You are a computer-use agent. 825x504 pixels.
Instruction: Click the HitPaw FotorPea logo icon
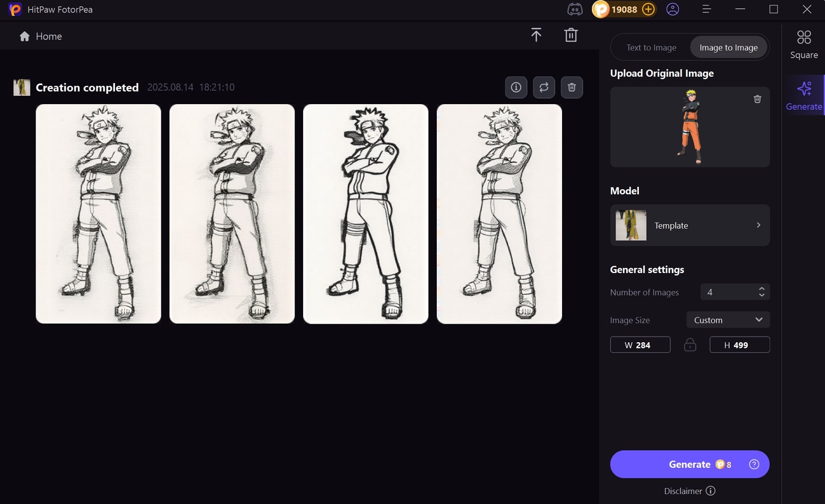pyautogui.click(x=15, y=9)
